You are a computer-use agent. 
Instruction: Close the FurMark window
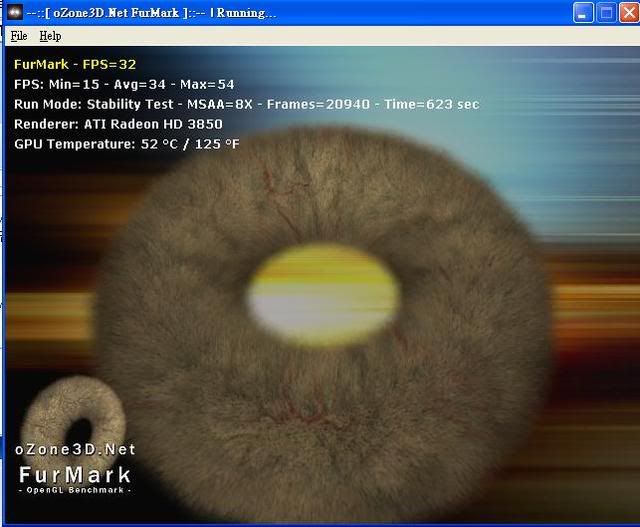[627, 13]
